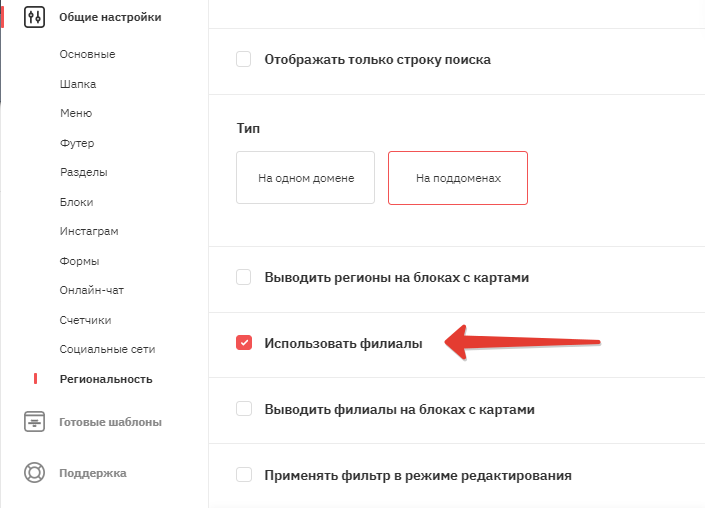705x508 pixels.
Task: Collapse the Общие настройки section header
Action: click(110, 17)
